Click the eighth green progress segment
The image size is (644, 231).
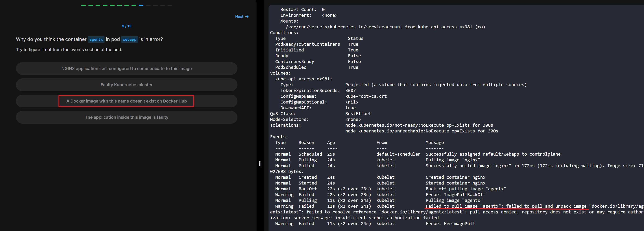point(134,5)
